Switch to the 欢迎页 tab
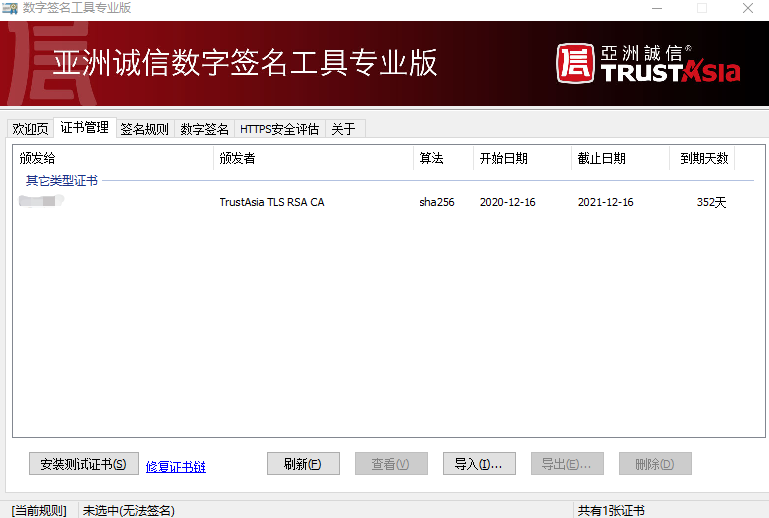The width and height of the screenshot is (769, 518). point(30,129)
